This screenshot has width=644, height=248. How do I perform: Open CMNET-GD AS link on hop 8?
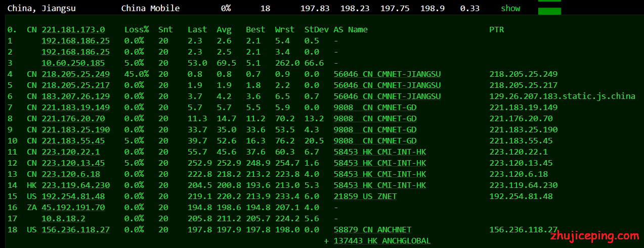click(x=375, y=119)
